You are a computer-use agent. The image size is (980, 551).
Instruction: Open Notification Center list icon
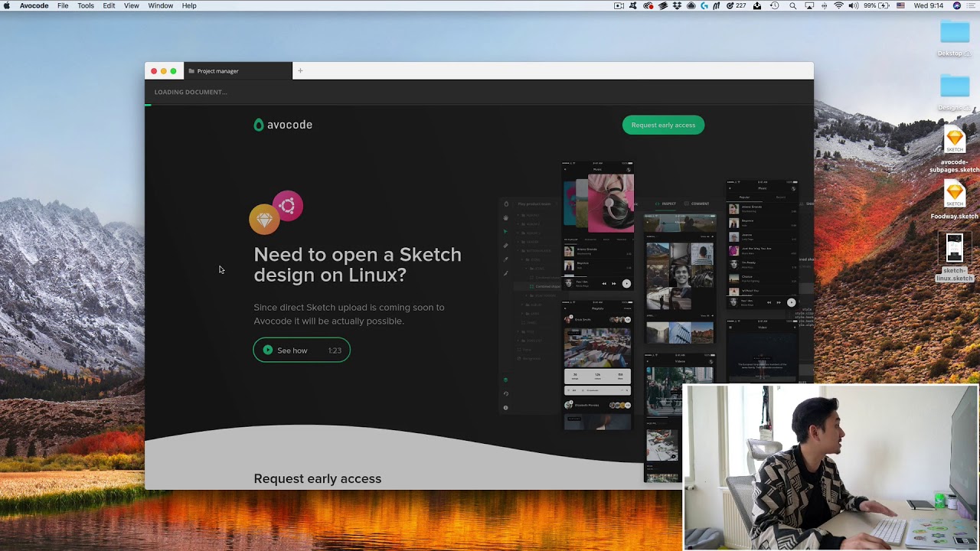click(970, 5)
